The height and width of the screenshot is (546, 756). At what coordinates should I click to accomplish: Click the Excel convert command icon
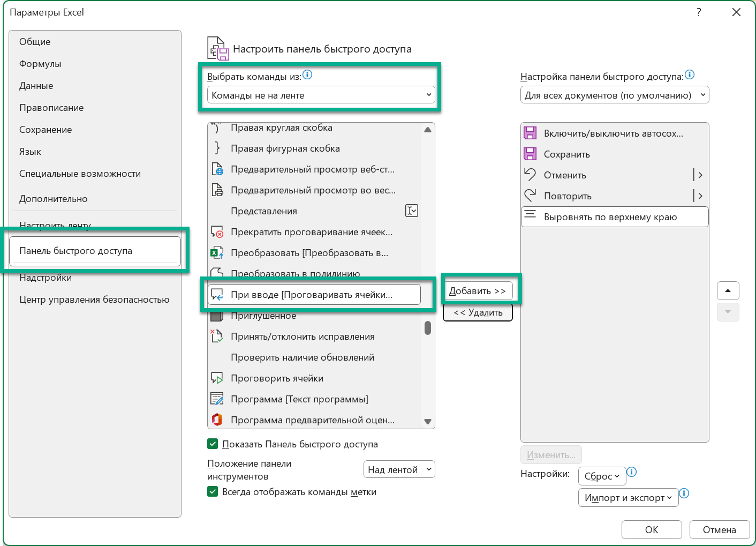217,253
